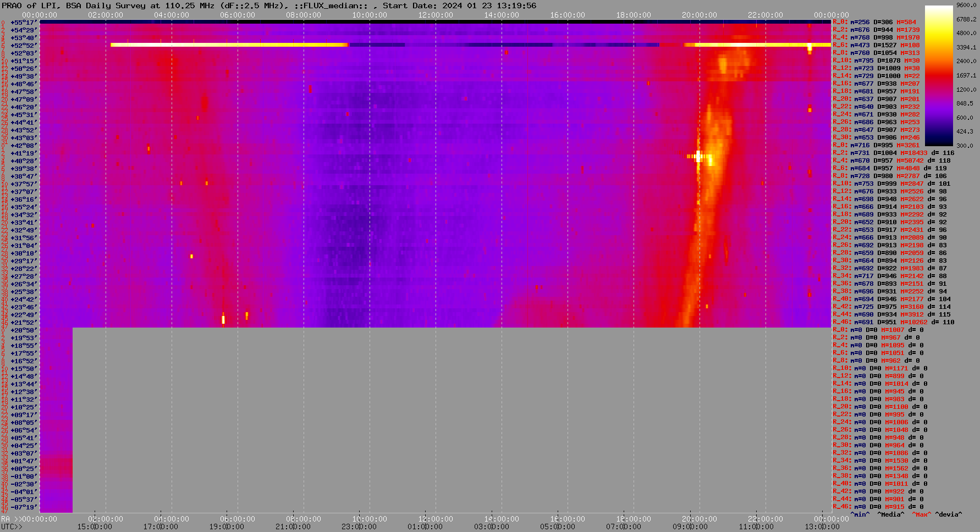Click the 'UTC>>' axis label
Viewport: 980px width, 532px height.
point(12,527)
